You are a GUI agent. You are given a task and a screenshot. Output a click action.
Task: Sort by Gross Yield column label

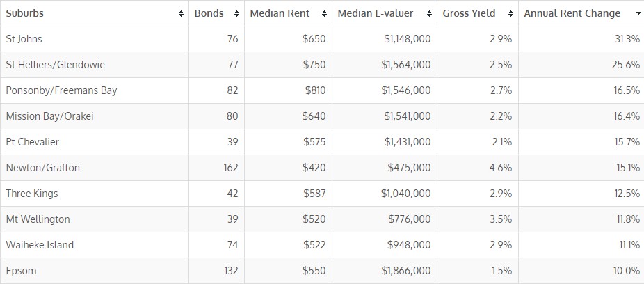coord(468,13)
